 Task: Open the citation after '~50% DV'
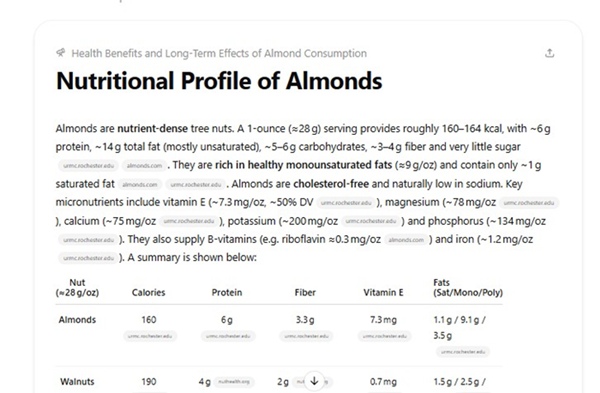pyautogui.click(x=346, y=203)
